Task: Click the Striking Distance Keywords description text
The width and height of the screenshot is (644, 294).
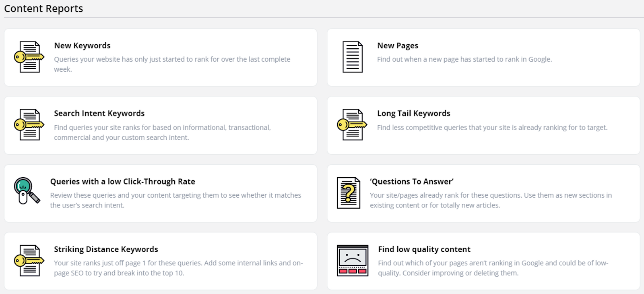Action: click(x=178, y=268)
